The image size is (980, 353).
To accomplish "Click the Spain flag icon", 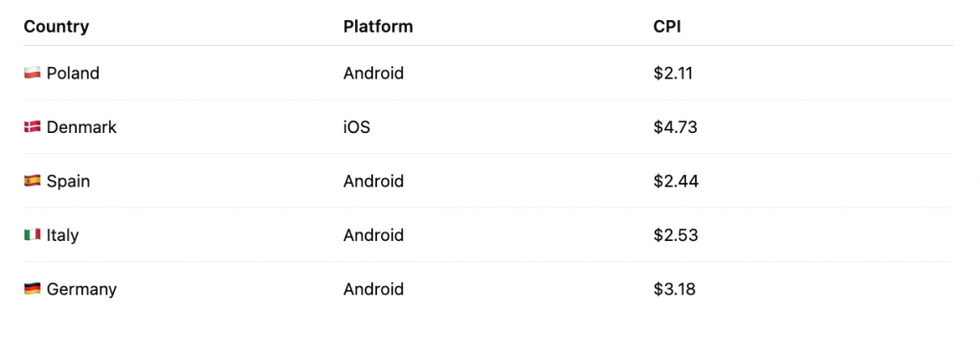I will (33, 181).
